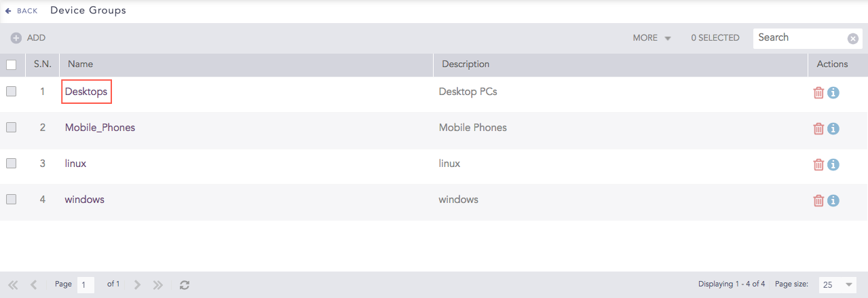Check the Desktops row checkbox
This screenshot has width=868, height=298.
(x=11, y=92)
